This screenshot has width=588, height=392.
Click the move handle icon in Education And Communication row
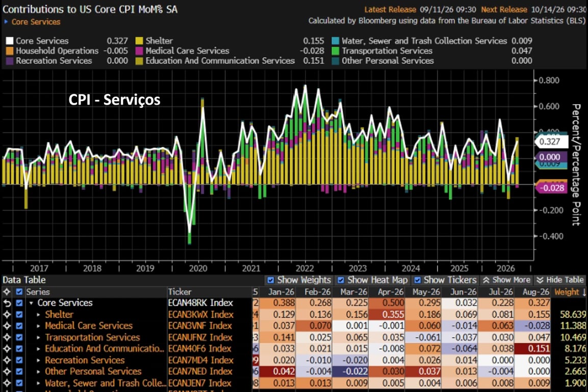(7, 349)
